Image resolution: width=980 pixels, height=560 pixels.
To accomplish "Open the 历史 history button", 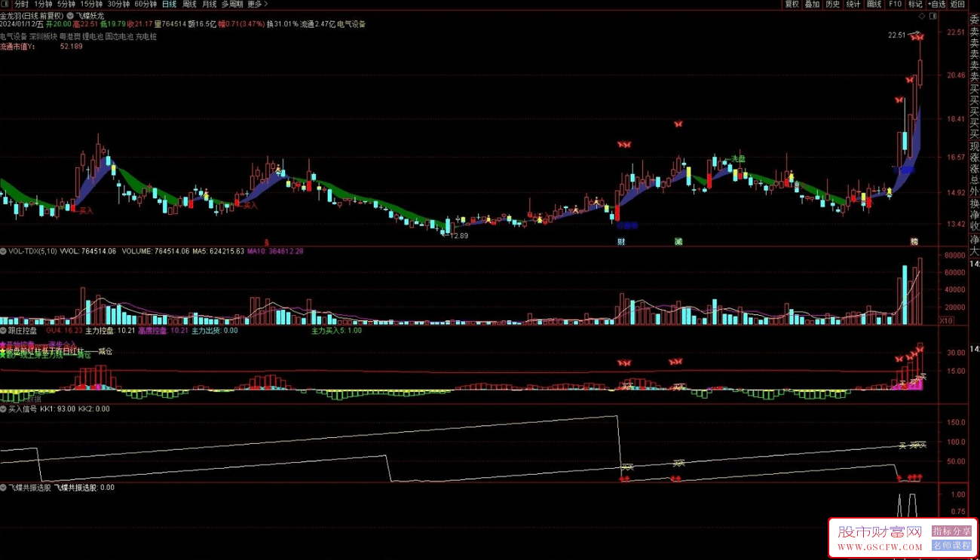I will click(x=832, y=4).
